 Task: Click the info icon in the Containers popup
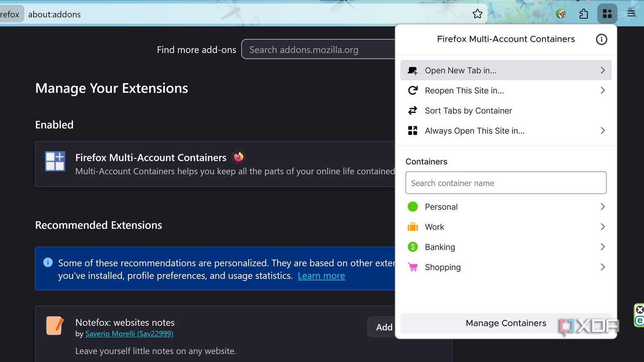pyautogui.click(x=601, y=39)
